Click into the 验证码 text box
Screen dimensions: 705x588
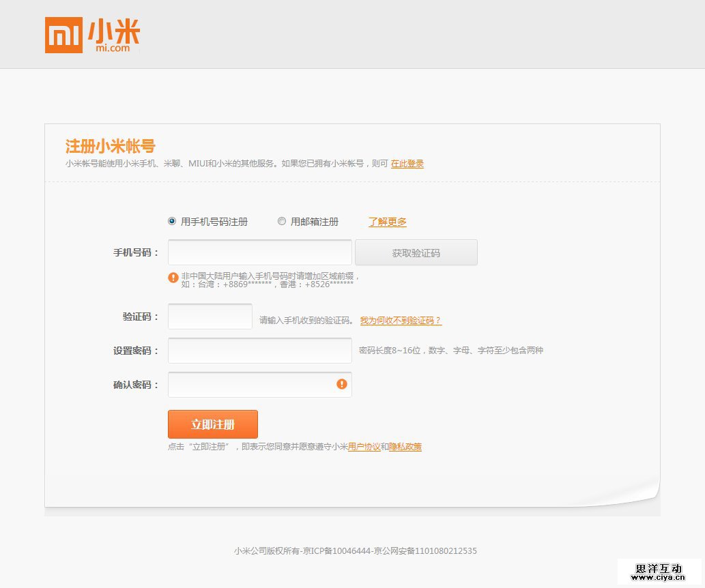point(210,317)
